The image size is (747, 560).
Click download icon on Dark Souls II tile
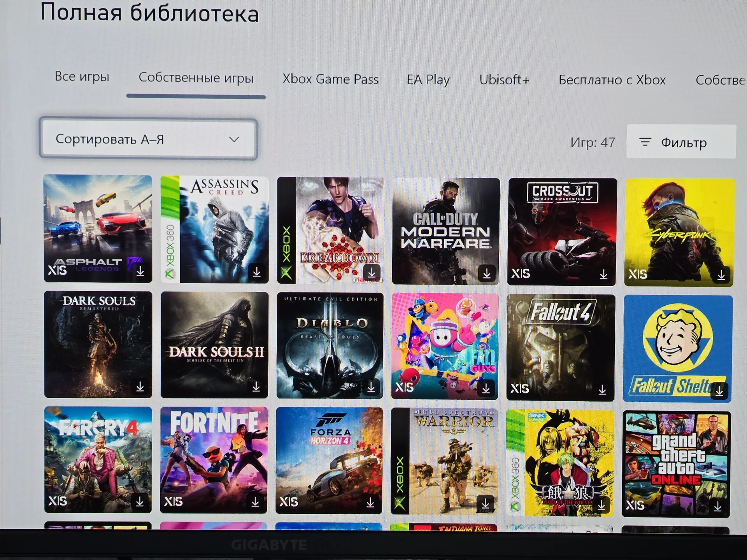tap(256, 387)
